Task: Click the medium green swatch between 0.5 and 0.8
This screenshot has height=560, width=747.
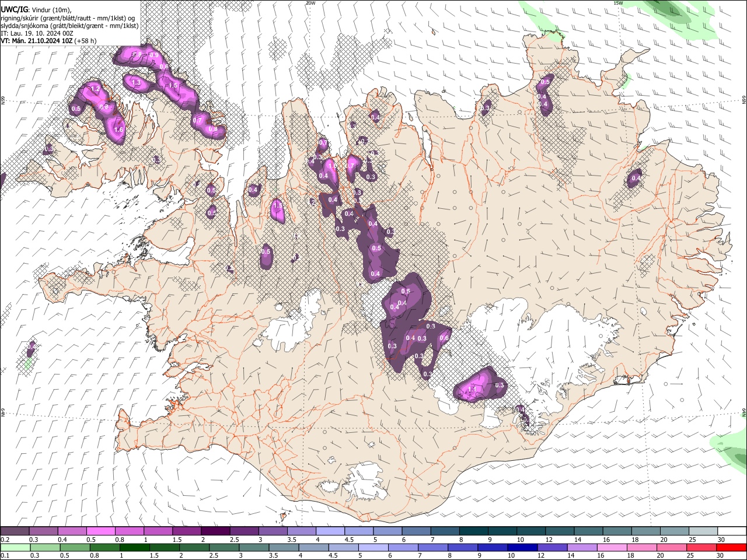Action: click(x=75, y=547)
